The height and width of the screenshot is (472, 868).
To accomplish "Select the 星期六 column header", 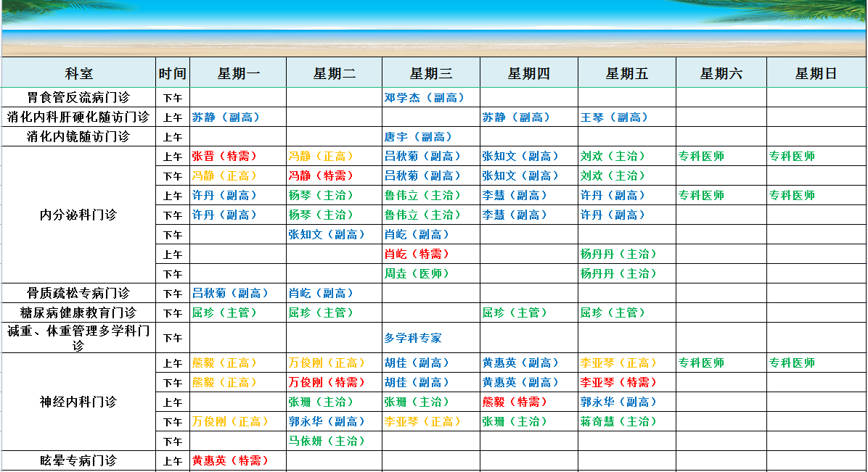I will coord(721,73).
